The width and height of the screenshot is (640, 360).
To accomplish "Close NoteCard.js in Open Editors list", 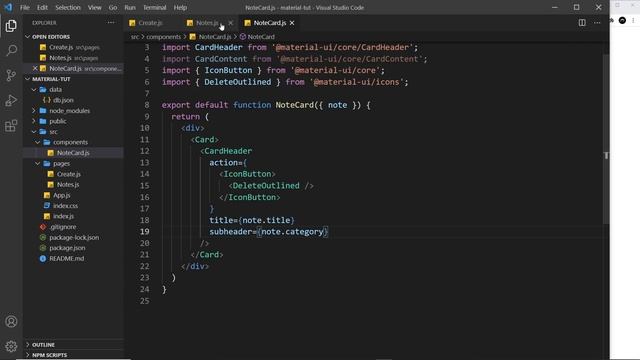I will pyautogui.click(x=35, y=68).
